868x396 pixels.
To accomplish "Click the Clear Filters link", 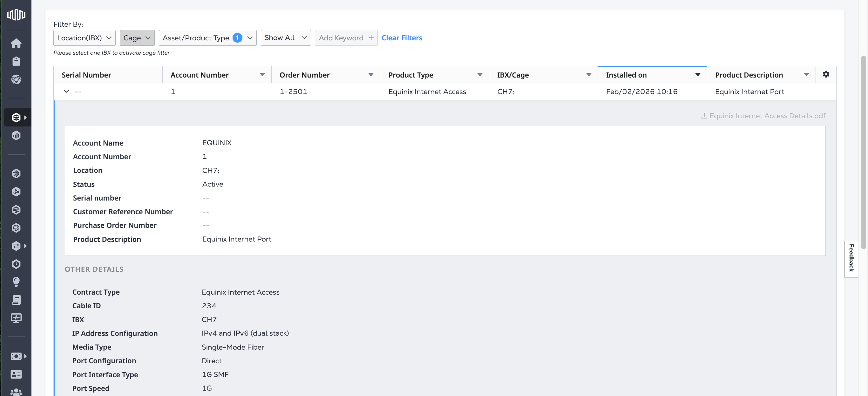I will (x=402, y=38).
